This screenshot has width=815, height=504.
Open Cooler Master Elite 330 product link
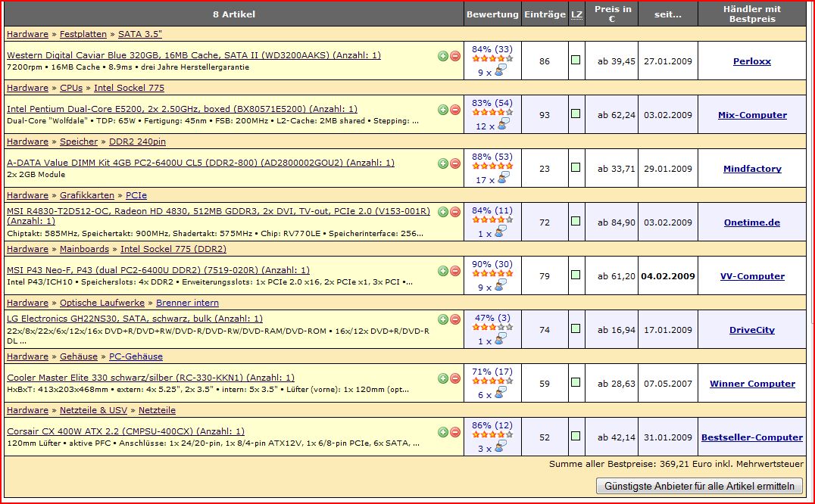point(151,378)
